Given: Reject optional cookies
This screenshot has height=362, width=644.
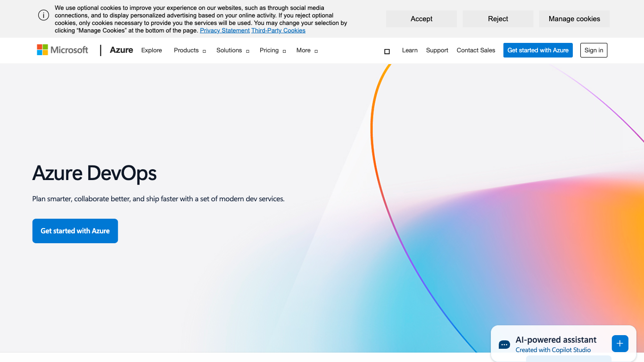Looking at the screenshot, I should pos(498,19).
